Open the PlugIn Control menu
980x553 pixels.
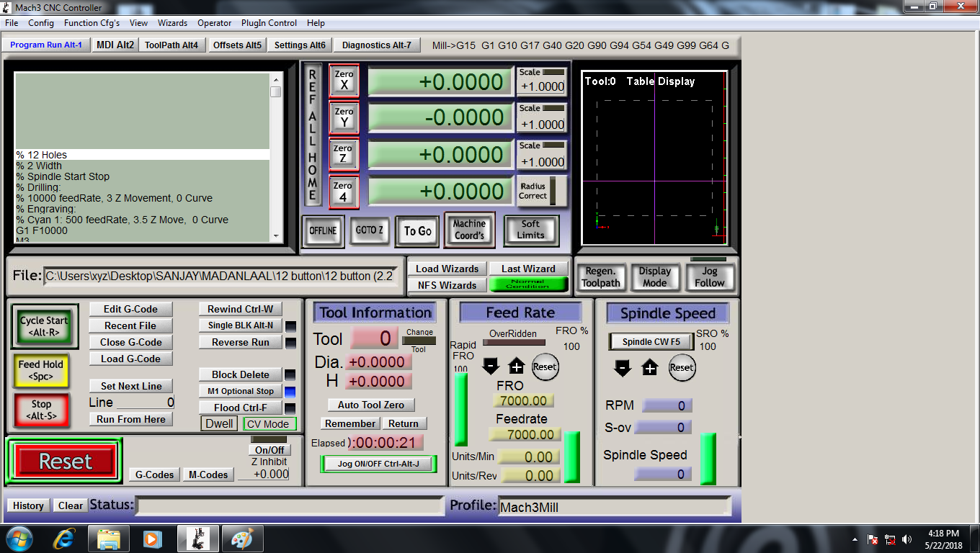click(269, 23)
